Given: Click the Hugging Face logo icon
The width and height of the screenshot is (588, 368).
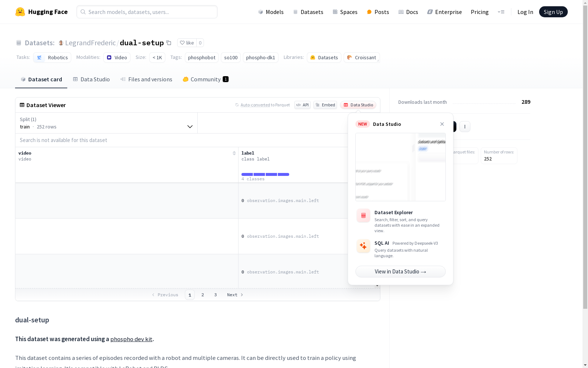Looking at the screenshot, I should [20, 12].
